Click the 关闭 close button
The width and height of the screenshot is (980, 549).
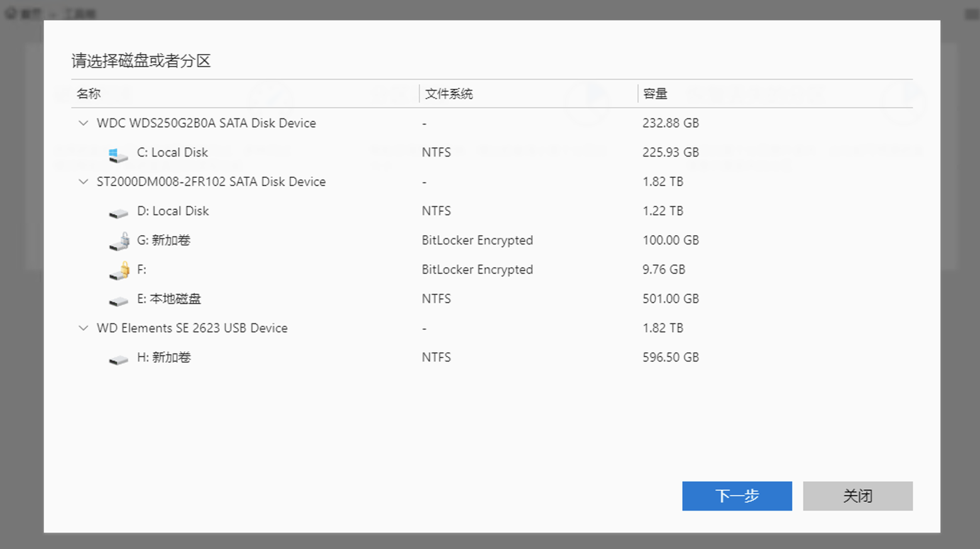(857, 496)
